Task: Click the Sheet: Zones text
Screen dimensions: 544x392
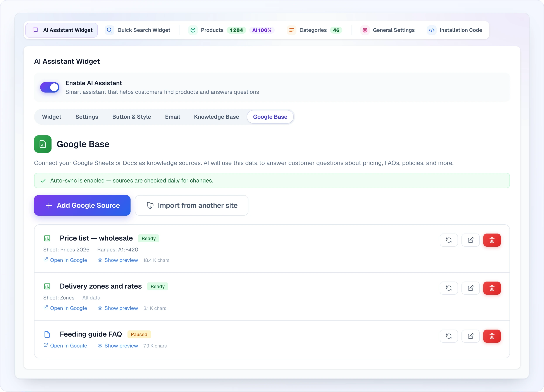Action: pyautogui.click(x=59, y=298)
